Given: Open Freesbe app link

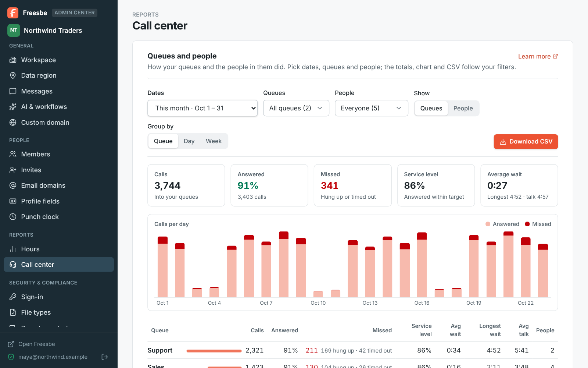Looking at the screenshot, I should tap(32, 344).
